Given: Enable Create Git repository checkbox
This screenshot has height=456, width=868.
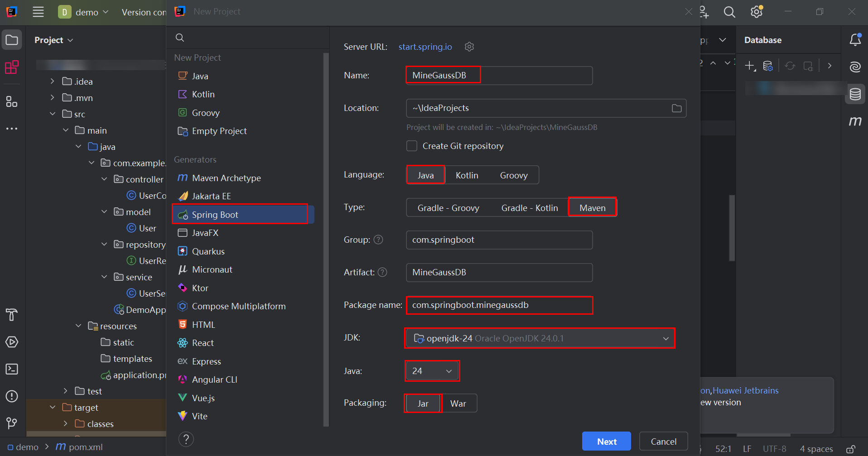Looking at the screenshot, I should click(x=412, y=146).
